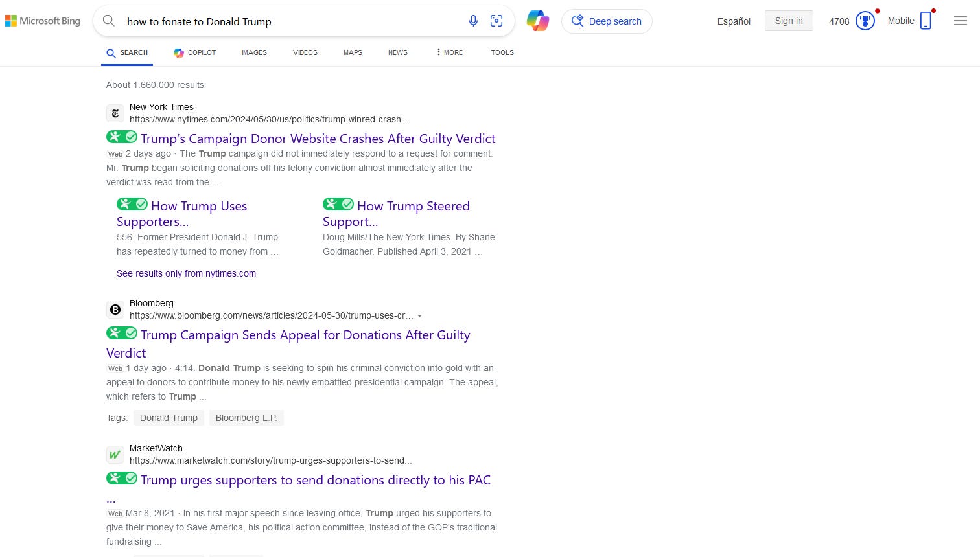Open the bloomberg.com article URL
This screenshot has width=980, height=557.
pyautogui.click(x=271, y=315)
